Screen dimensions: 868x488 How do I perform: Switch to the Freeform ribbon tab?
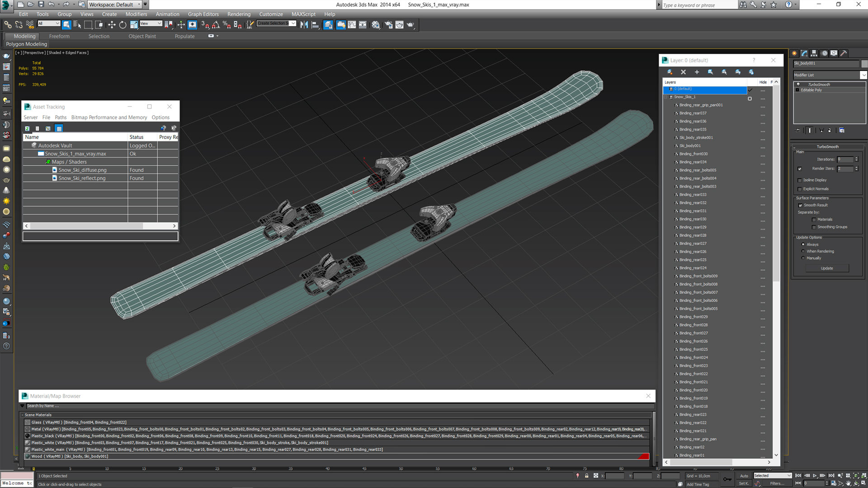59,36
